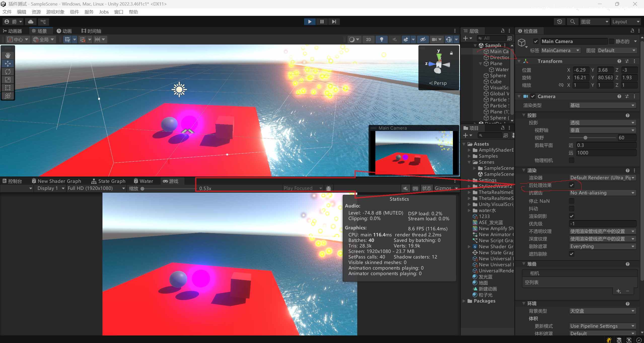
Task: Toggle 2D mode in the Scene view
Action: point(368,39)
